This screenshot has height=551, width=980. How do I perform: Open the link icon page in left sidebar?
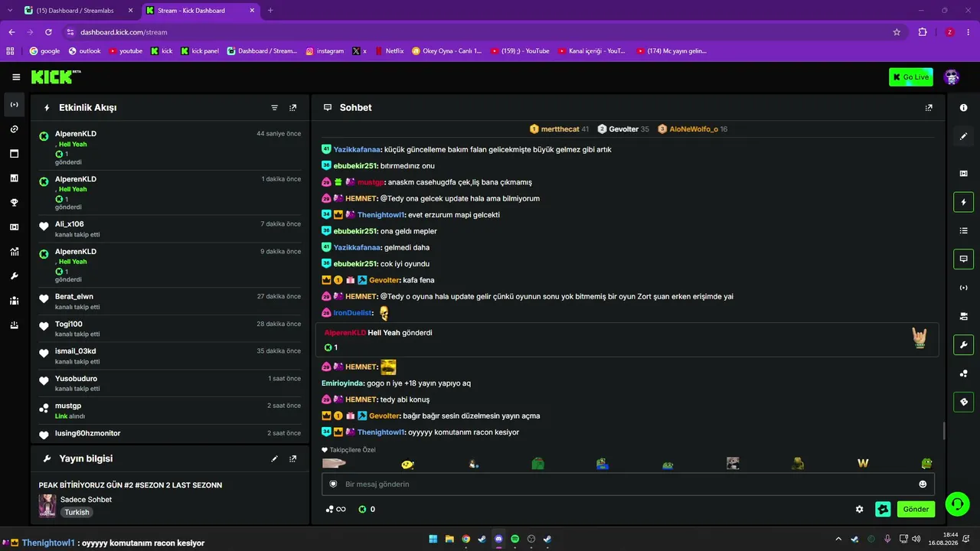[14, 129]
